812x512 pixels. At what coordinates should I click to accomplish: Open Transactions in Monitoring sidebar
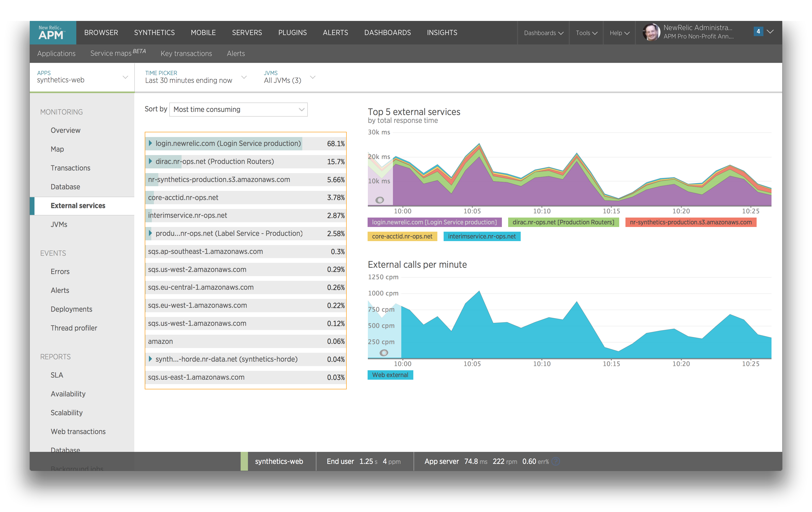(x=71, y=168)
